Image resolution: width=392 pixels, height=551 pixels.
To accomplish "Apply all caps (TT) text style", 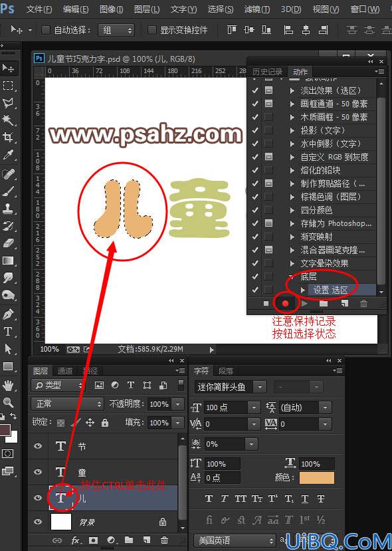I will [x=241, y=498].
